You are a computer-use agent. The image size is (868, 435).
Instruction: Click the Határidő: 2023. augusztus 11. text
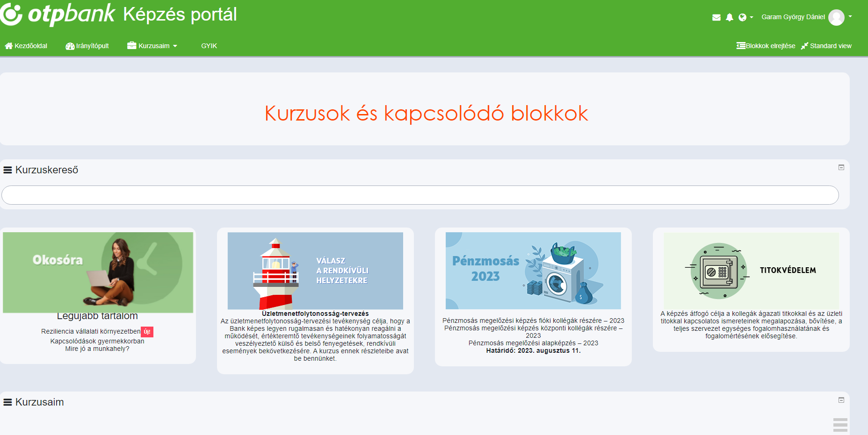(533, 350)
